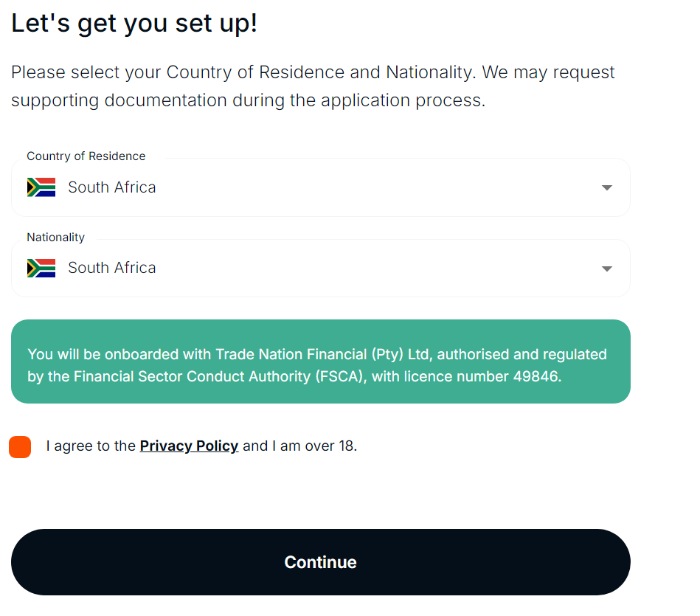Screen dimensions: 700x616
Task: Select 'South Africa' text in Country of Residence
Action: click(112, 187)
